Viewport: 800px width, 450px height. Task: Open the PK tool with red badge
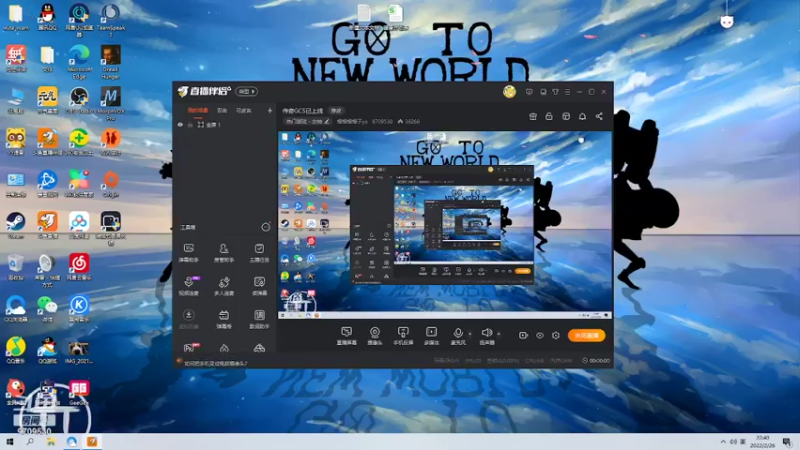tap(191, 348)
